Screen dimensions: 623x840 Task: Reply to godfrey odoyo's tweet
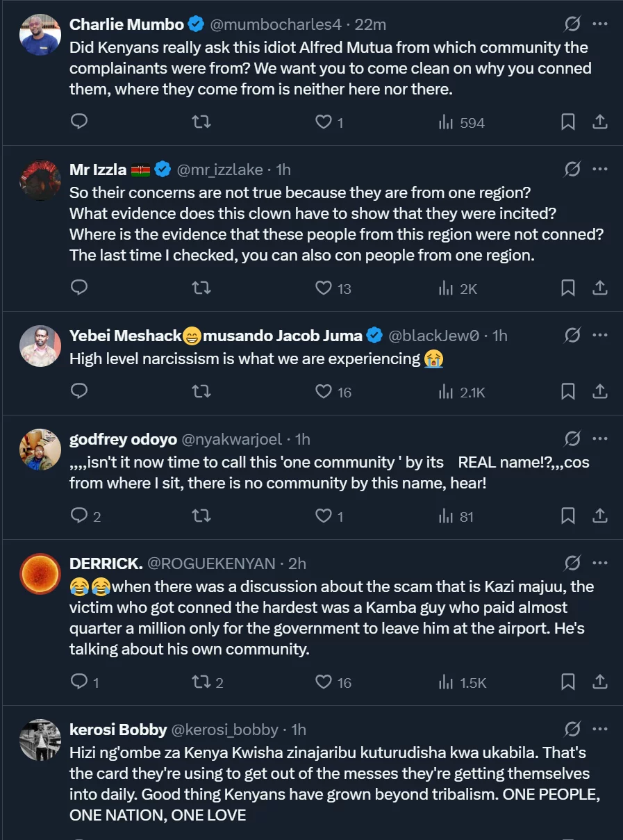coord(80,516)
